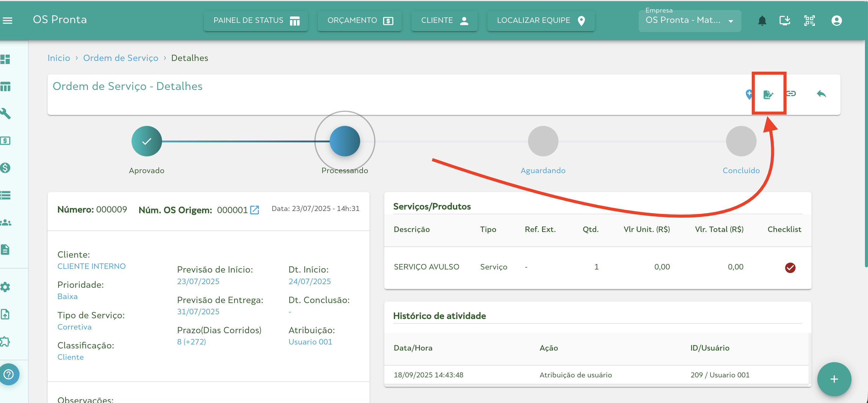
Task: Open the edit order icon highlighted in red
Action: 769,94
